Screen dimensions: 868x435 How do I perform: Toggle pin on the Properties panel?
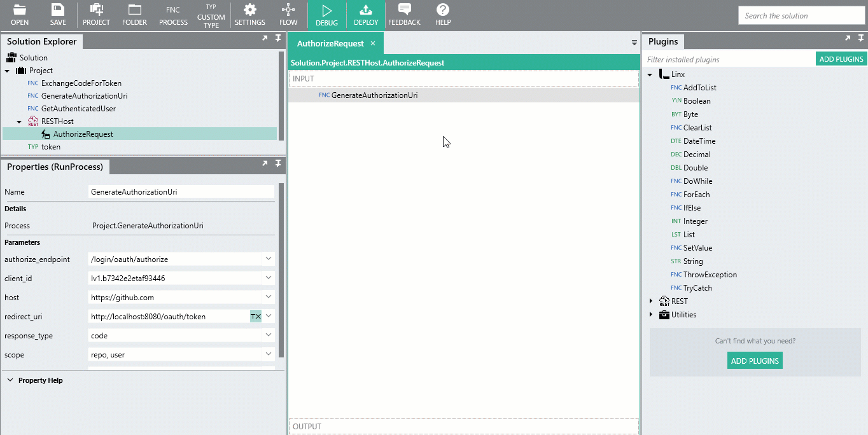click(x=278, y=163)
